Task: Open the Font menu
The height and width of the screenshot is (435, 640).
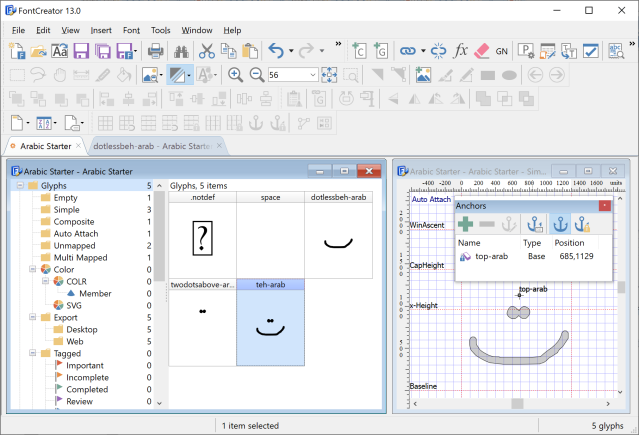Action: [131, 30]
